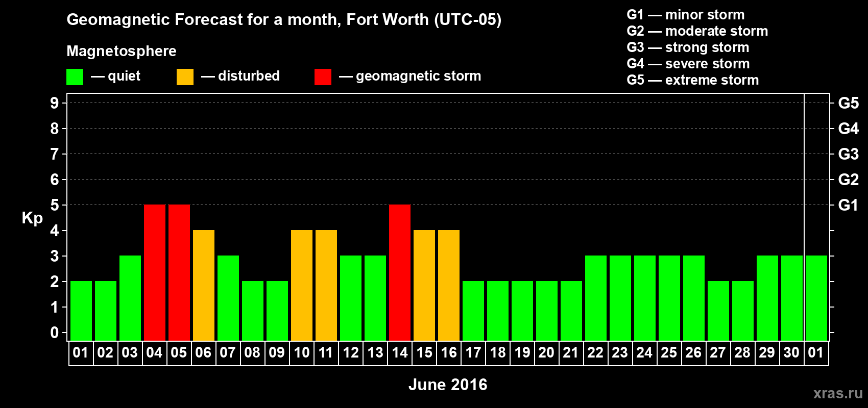Click day label 08 on the axis
The width and height of the screenshot is (868, 408).
252,352
